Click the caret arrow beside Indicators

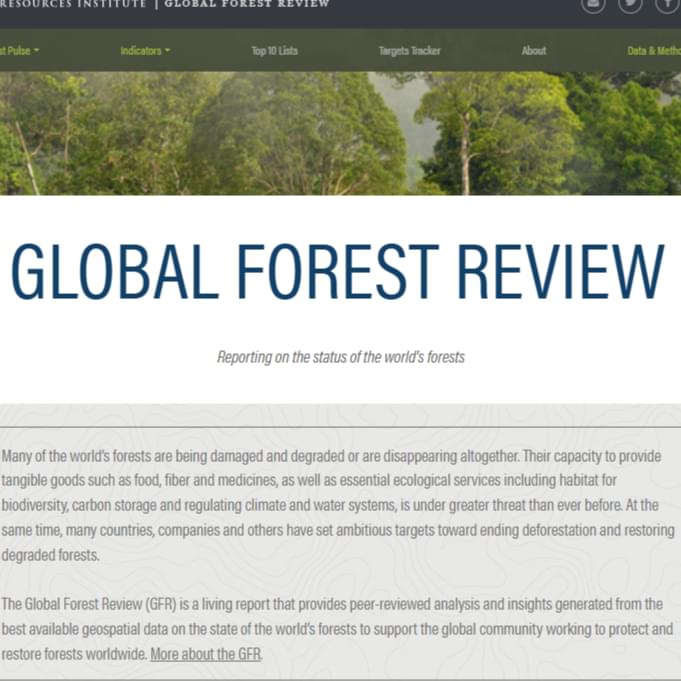coord(167,51)
